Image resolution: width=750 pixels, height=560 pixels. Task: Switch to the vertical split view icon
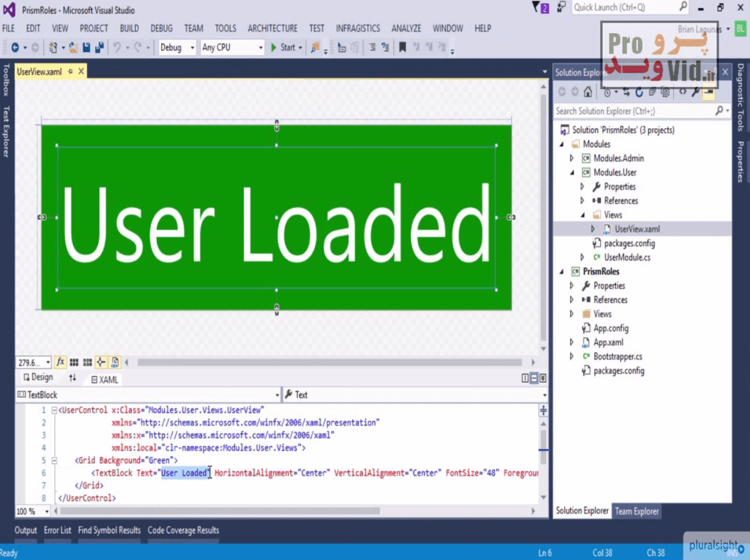click(526, 378)
